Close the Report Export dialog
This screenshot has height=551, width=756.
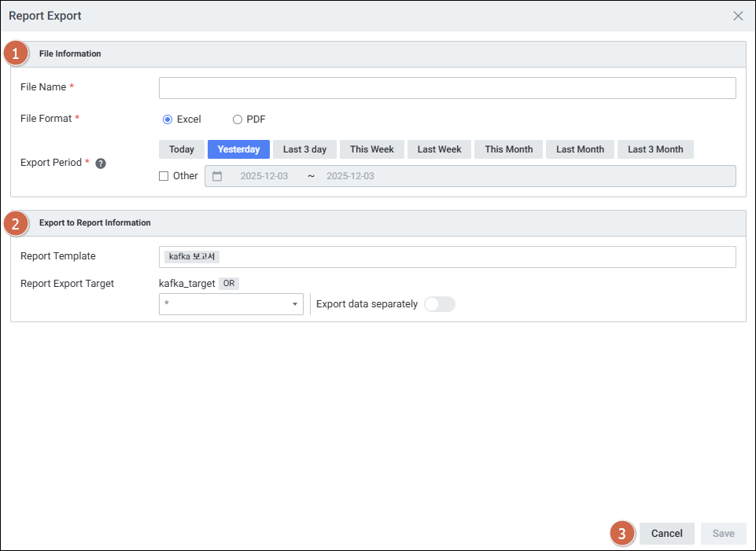pyautogui.click(x=738, y=16)
